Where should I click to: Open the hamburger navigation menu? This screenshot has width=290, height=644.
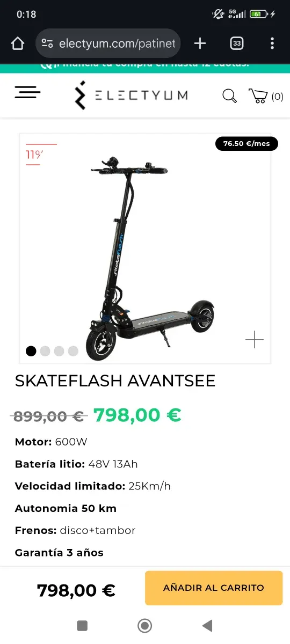(x=27, y=93)
